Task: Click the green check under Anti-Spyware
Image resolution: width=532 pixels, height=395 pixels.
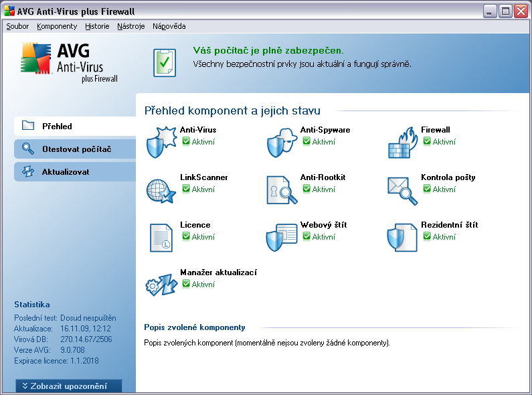Action: point(306,141)
